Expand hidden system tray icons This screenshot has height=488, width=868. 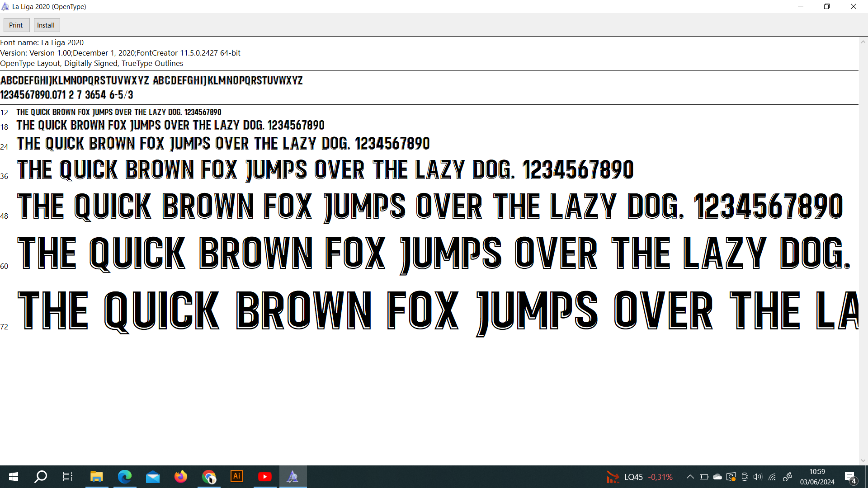coord(690,477)
